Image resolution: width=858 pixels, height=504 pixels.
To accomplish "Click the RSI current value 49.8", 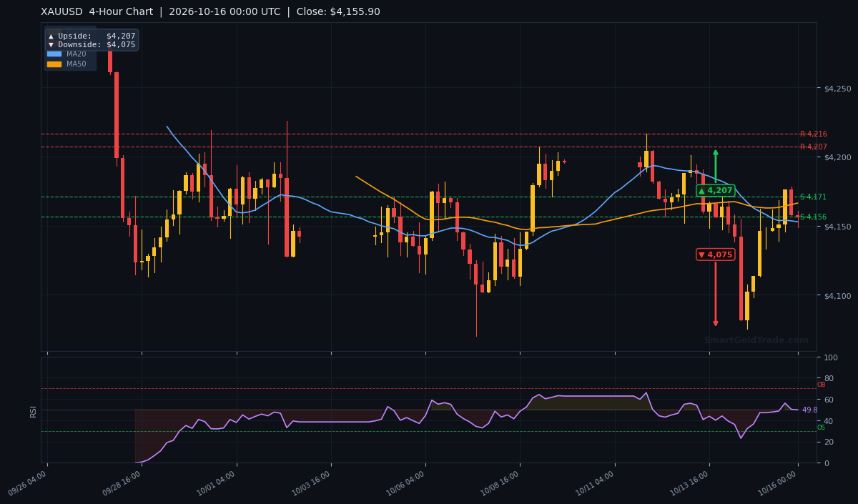I will (x=810, y=410).
